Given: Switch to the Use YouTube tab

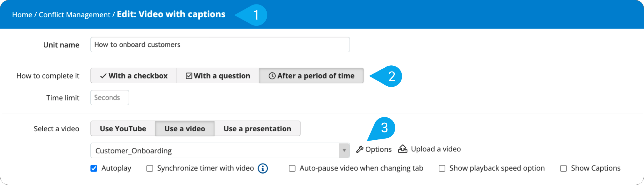Looking at the screenshot, I should tap(123, 129).
